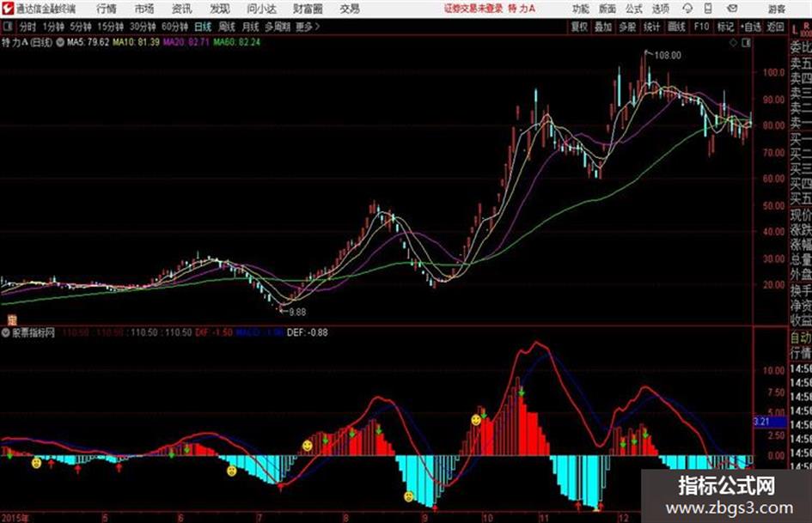Switch to the 分时 period tab
This screenshot has height=523, width=812.
tap(28, 27)
